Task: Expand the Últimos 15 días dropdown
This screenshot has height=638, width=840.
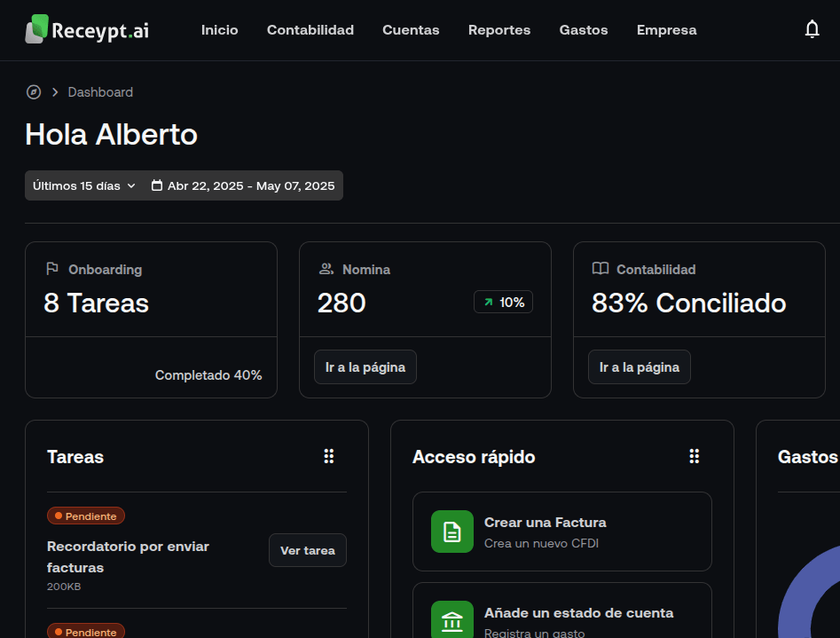Action: click(x=84, y=185)
